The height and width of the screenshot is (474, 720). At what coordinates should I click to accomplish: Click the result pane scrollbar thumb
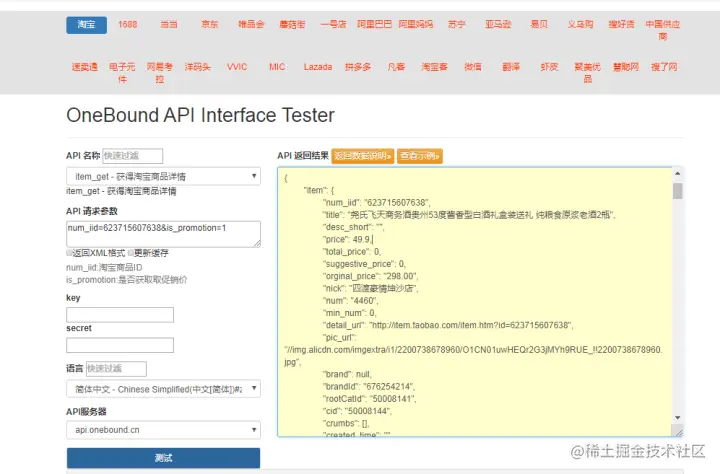tap(677, 191)
